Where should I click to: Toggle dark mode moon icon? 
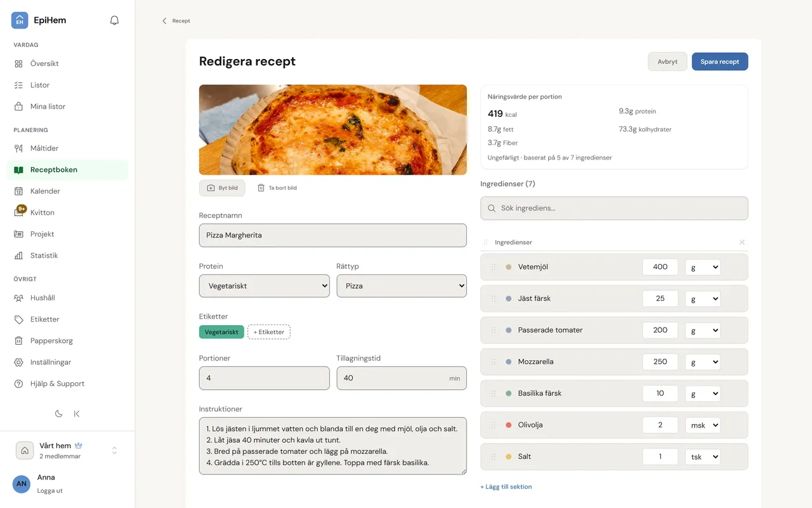click(x=59, y=413)
